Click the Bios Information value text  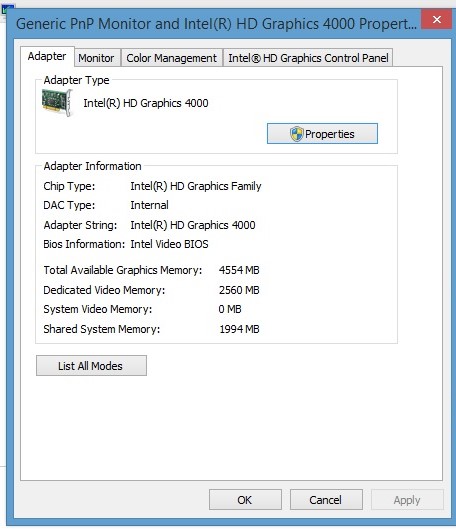tap(169, 244)
